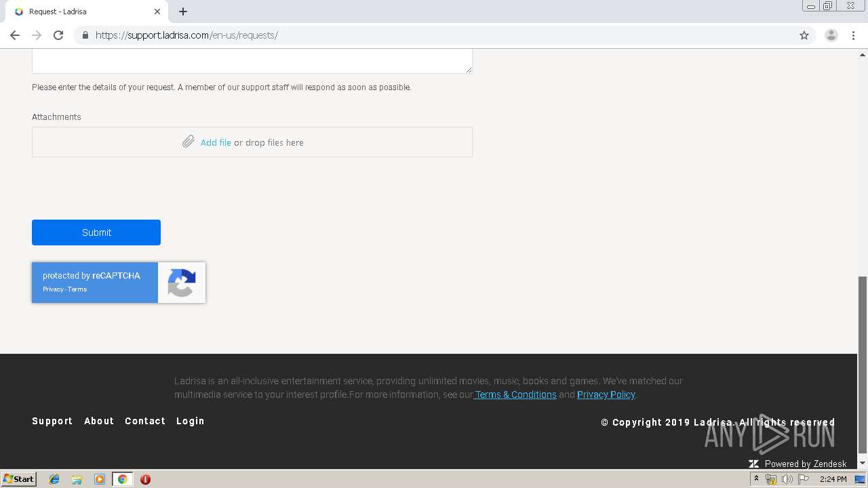The height and width of the screenshot is (488, 868).
Task: Bookmark this page with the star icon
Action: pyautogui.click(x=804, y=35)
